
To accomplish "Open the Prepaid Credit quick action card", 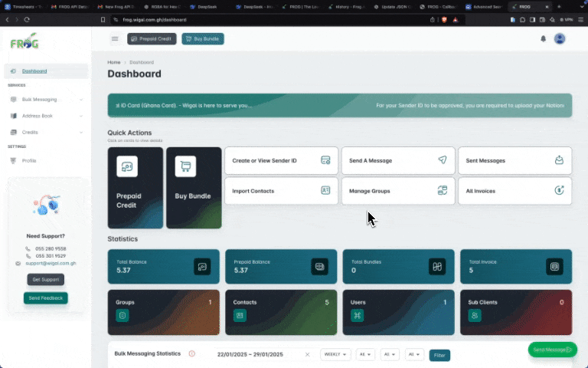I will [136, 188].
